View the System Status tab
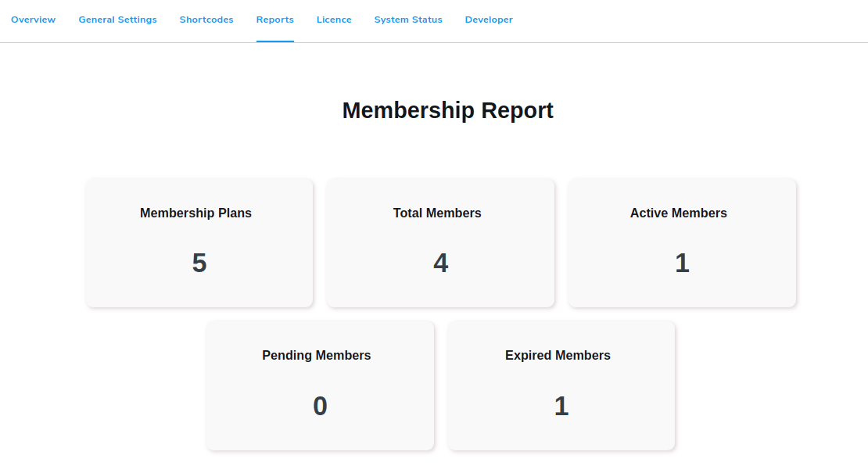Image resolution: width=868 pixels, height=466 pixels. click(407, 19)
